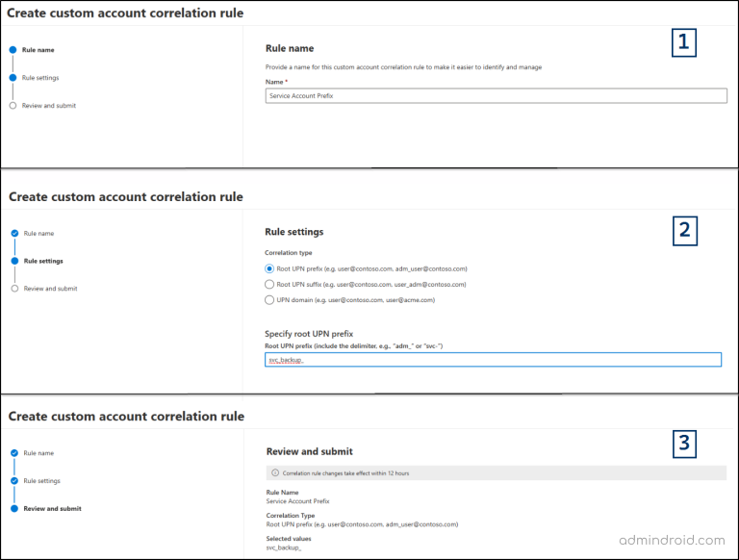The height and width of the screenshot is (560, 739).
Task: Click the Root UPN prefix field with svc_backup_
Action: pos(493,360)
